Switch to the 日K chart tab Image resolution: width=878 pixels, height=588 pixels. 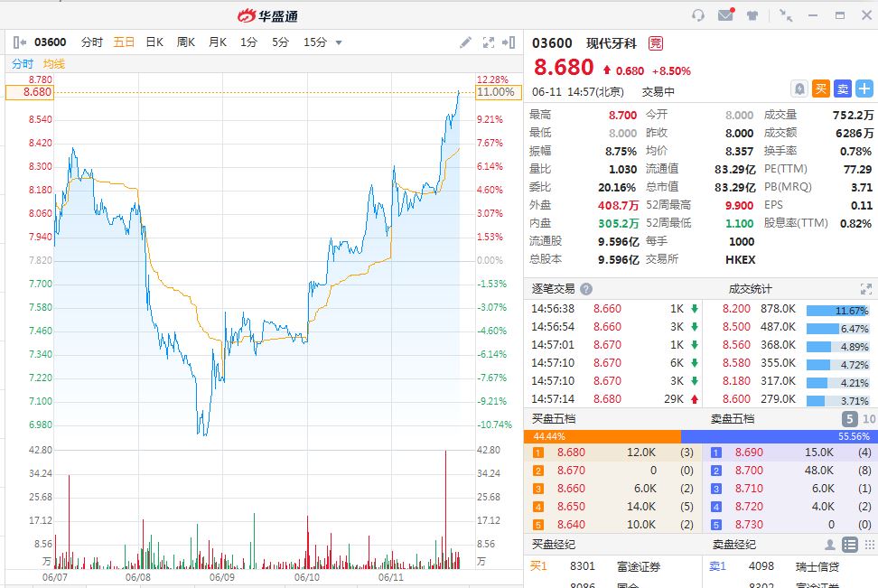pos(154,42)
